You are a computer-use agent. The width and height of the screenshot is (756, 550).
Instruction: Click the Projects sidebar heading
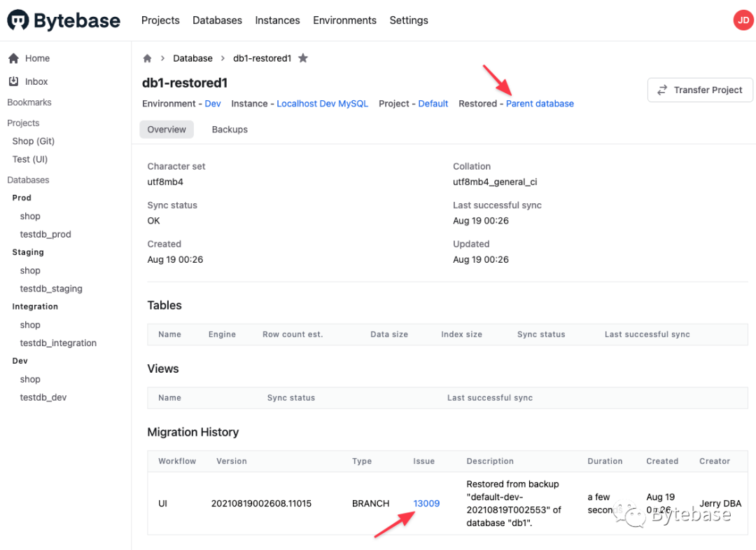pos(23,123)
